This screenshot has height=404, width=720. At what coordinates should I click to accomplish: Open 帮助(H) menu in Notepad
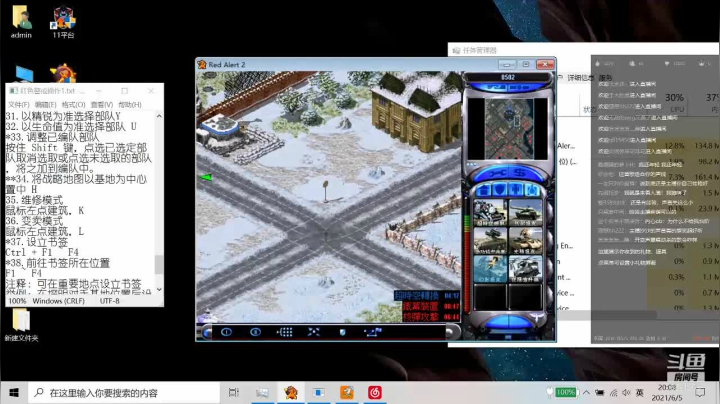click(130, 105)
